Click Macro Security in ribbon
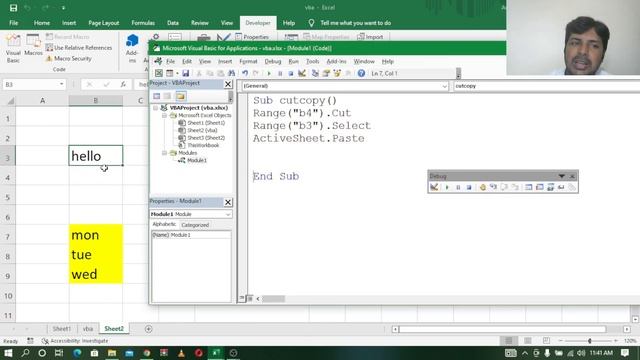Image resolution: width=640 pixels, height=360 pixels. pos(69,59)
